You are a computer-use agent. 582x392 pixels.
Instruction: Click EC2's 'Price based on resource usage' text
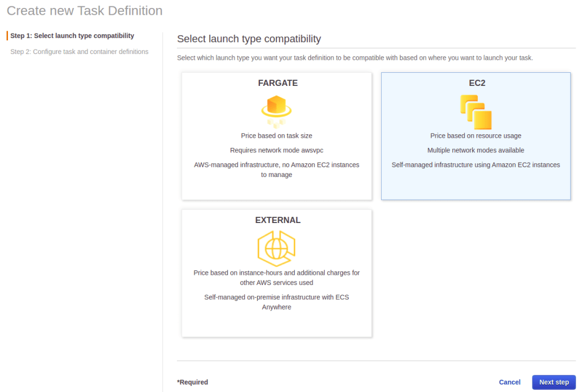tap(476, 136)
